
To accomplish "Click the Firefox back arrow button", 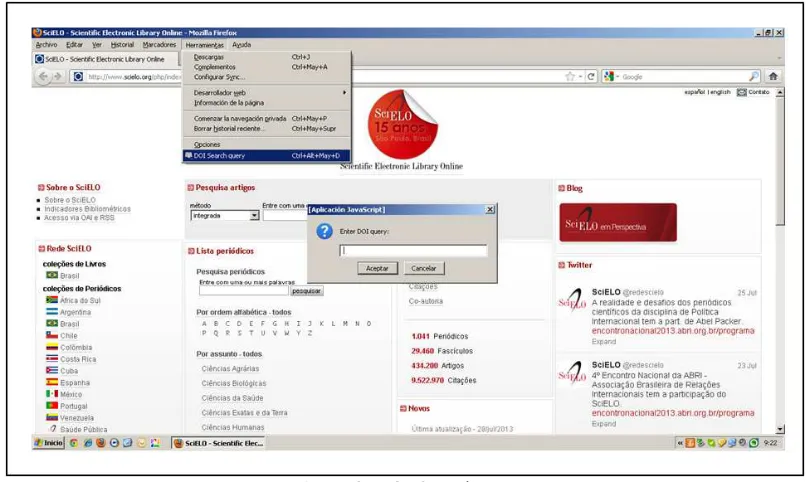I will coord(43,77).
